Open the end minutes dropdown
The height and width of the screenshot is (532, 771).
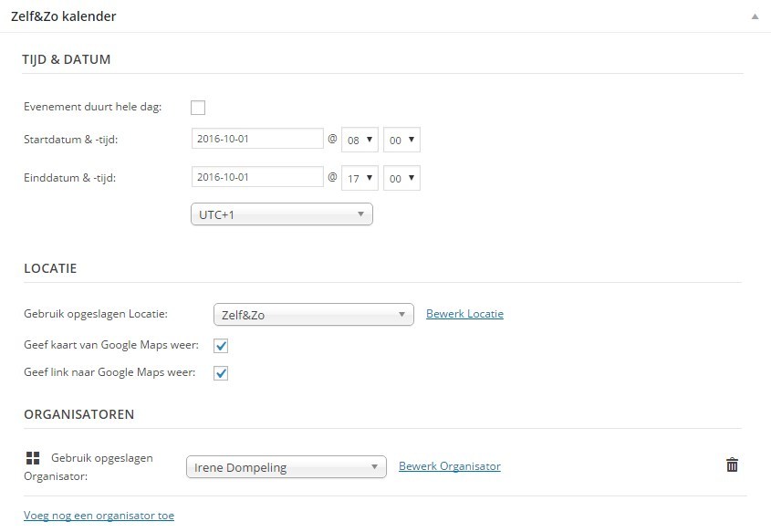[401, 178]
